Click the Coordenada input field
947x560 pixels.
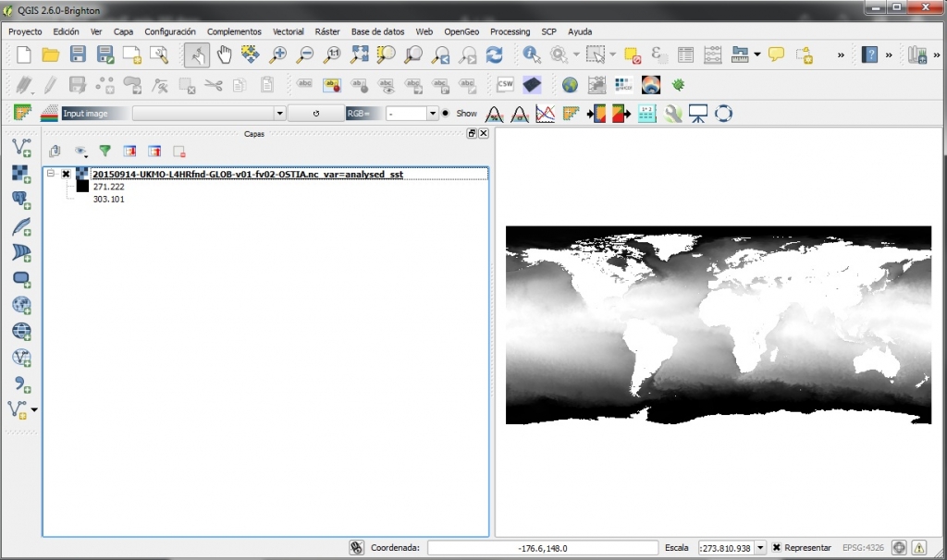pyautogui.click(x=543, y=548)
